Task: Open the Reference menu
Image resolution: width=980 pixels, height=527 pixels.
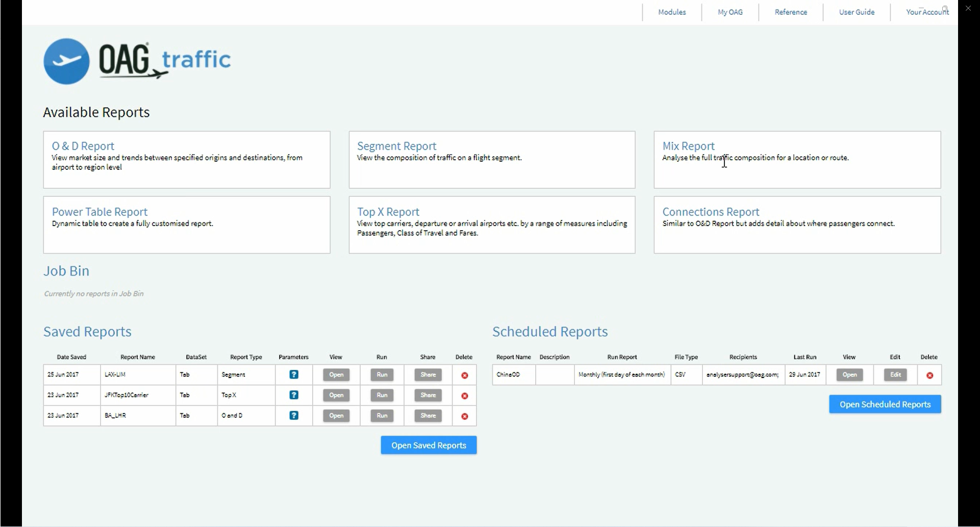Action: click(x=791, y=12)
